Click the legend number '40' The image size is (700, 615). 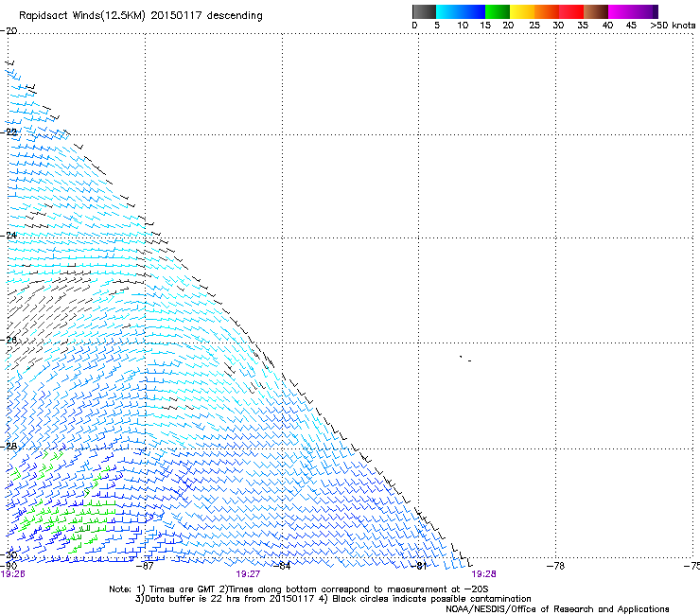click(x=607, y=26)
